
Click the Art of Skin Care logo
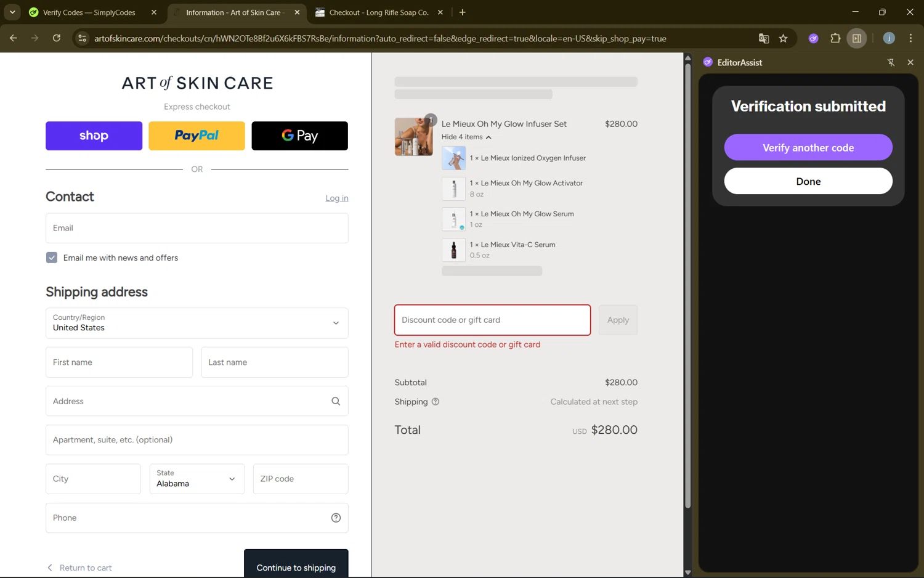pos(197,83)
